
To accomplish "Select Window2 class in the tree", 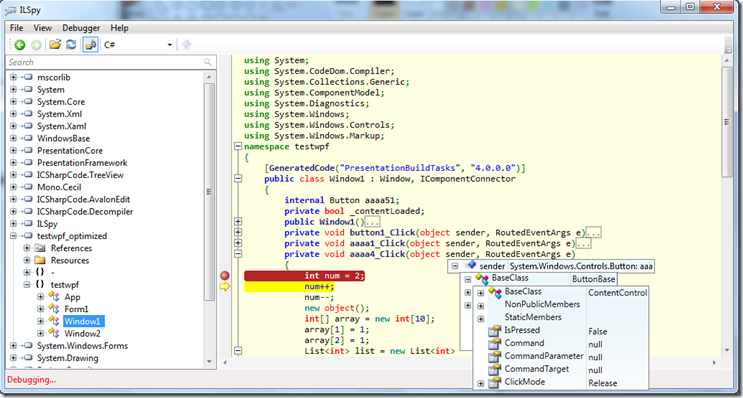I will [82, 333].
